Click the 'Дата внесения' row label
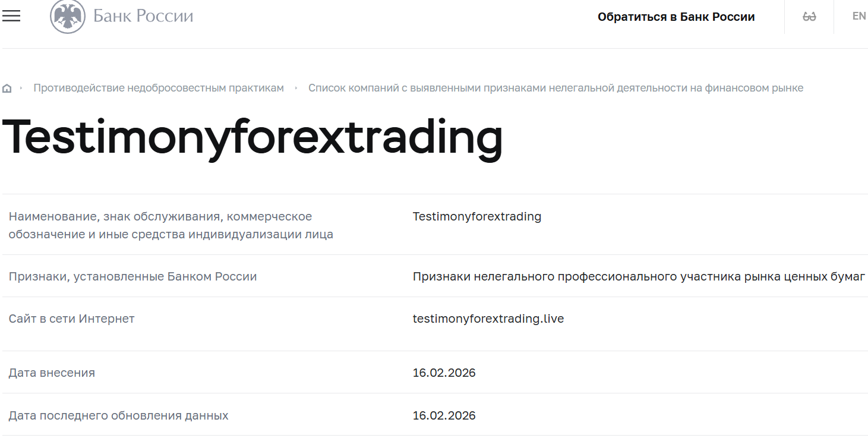The width and height of the screenshot is (868, 438). tap(52, 373)
